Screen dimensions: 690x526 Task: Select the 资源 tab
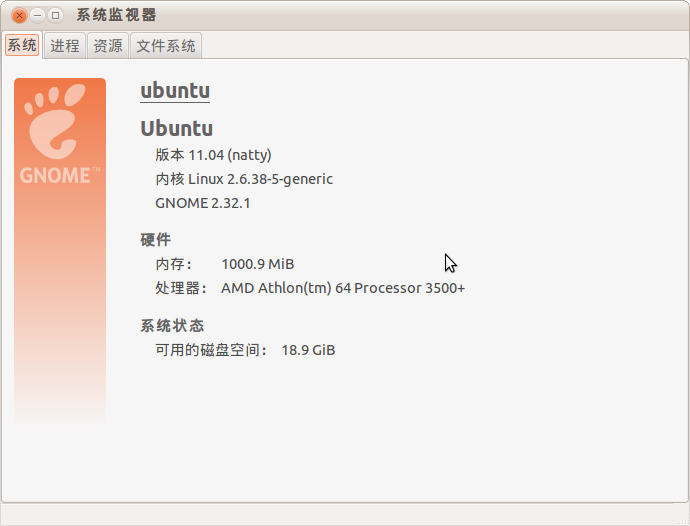108,46
